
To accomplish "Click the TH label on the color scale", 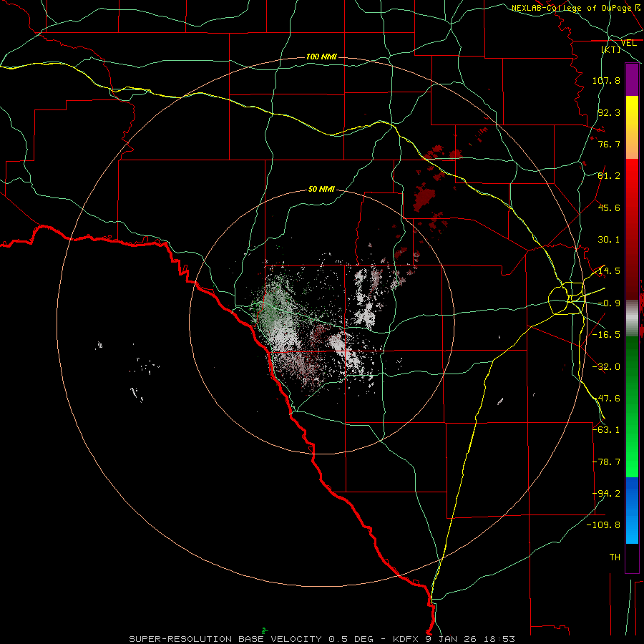I will point(615,557).
